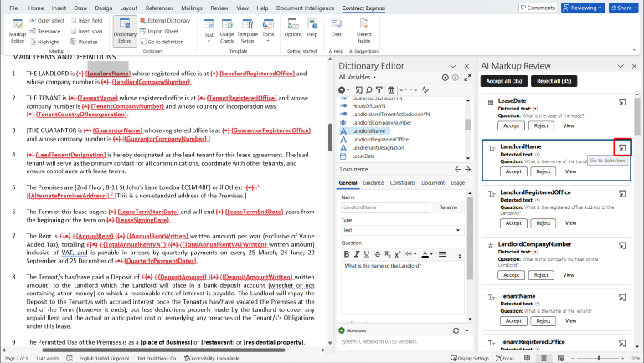Open the Reviewing mode dropdown
644x363 pixels.
(x=585, y=8)
